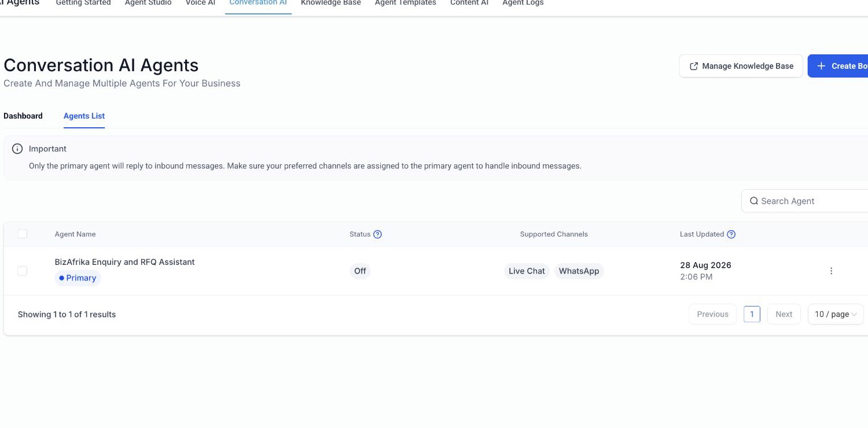This screenshot has height=428, width=868.
Task: Click the Last Updated help icon
Action: click(x=731, y=234)
